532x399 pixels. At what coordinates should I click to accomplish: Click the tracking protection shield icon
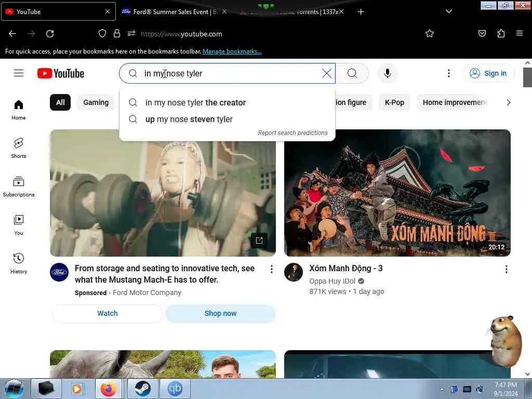coord(102,34)
